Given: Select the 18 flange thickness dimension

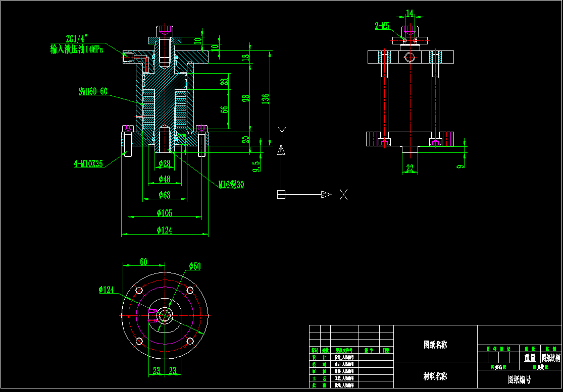Looking at the screenshot, I should (245, 58).
